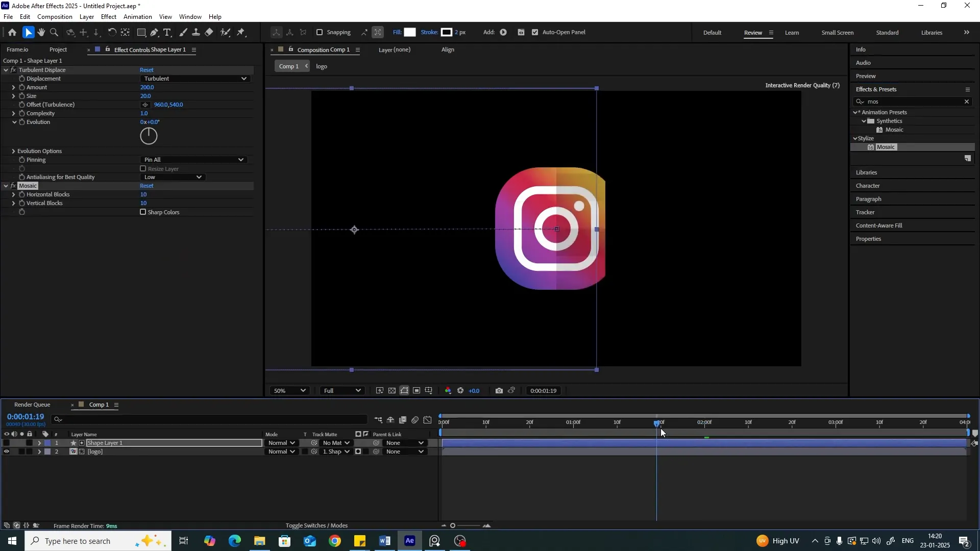Select the Rotation tool
Image resolution: width=980 pixels, height=551 pixels.
click(112, 33)
